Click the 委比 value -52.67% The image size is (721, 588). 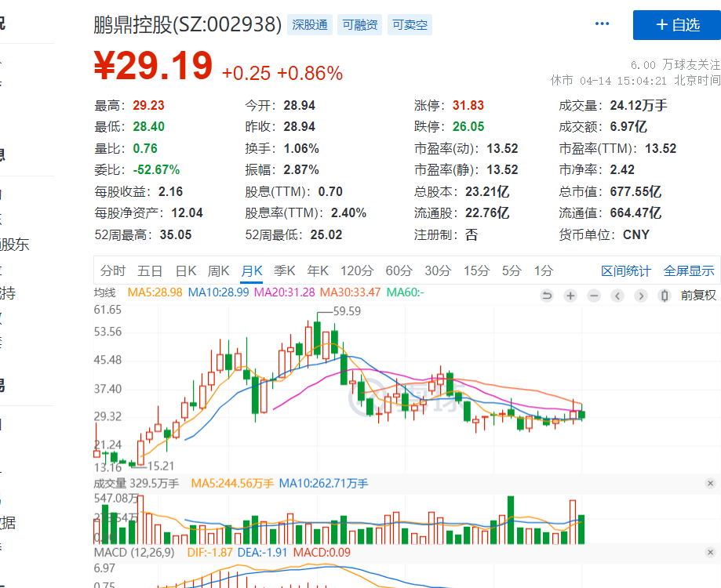click(x=156, y=169)
